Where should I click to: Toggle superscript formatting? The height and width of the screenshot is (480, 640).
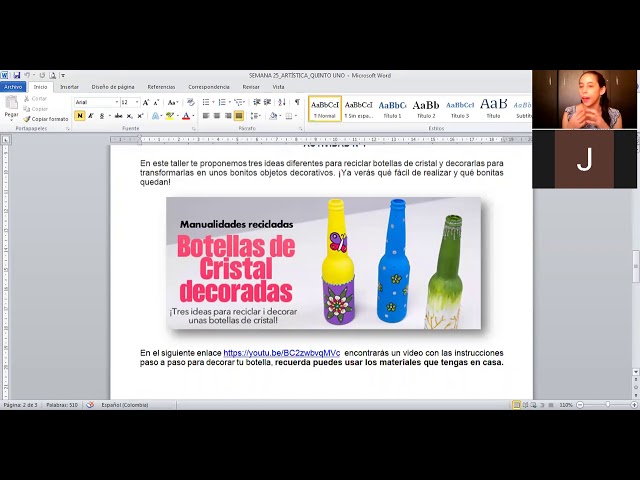pyautogui.click(x=140, y=116)
